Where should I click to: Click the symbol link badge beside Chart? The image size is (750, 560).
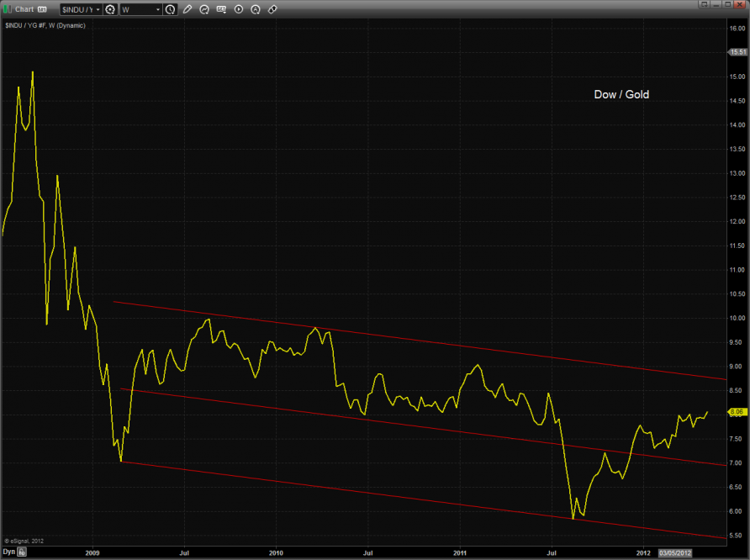[x=41, y=9]
